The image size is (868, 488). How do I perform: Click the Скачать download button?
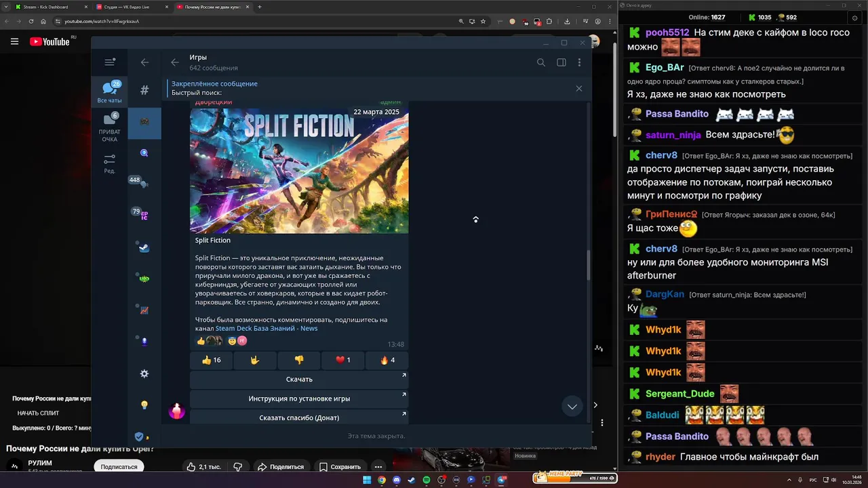299,380
